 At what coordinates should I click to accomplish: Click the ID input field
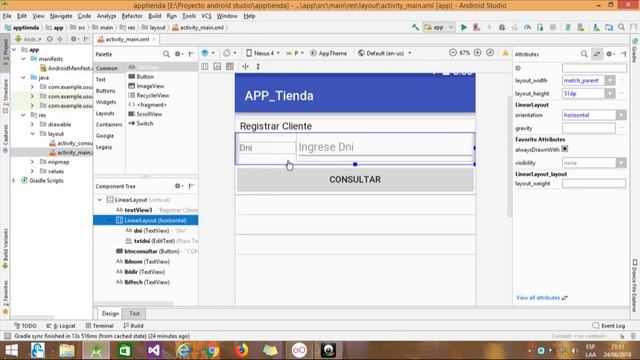[594, 68]
